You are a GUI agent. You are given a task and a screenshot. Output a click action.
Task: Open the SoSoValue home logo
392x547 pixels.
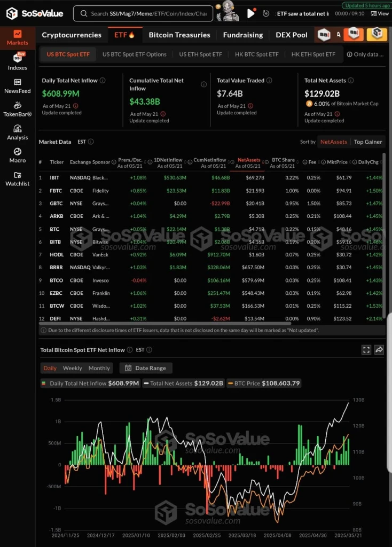(35, 13)
